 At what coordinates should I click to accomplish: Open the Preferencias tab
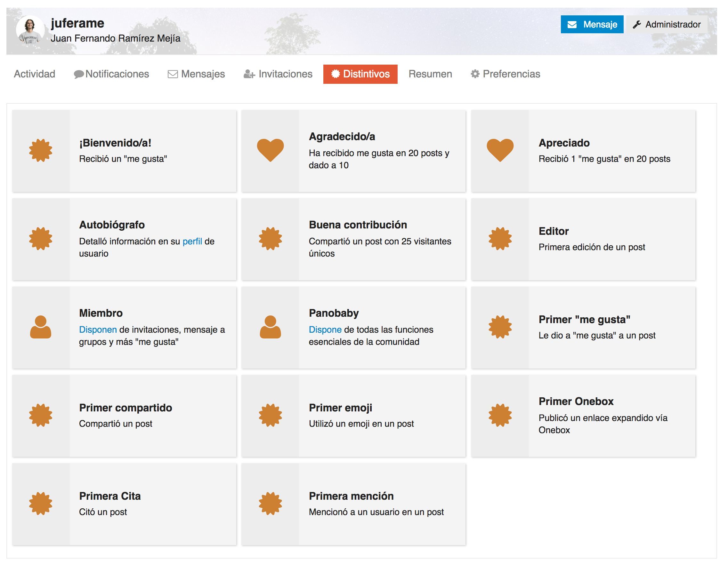506,74
